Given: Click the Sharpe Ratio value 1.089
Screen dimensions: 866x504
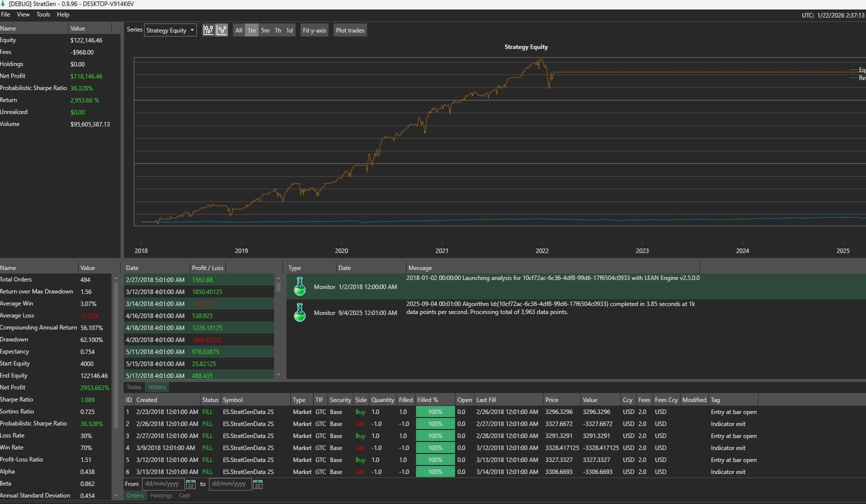Looking at the screenshot, I should coord(87,399).
